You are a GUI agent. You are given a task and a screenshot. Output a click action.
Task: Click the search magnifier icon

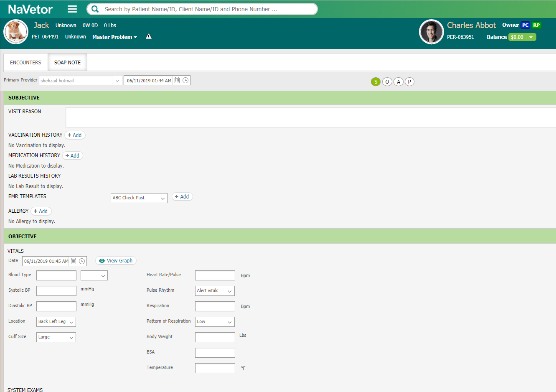coord(95,9)
